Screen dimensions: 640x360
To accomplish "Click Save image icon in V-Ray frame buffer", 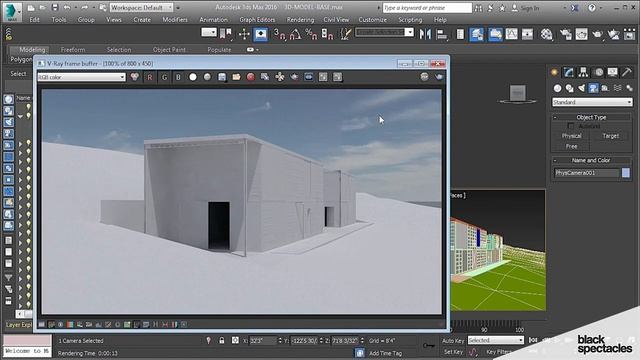I will pyautogui.click(x=222, y=77).
